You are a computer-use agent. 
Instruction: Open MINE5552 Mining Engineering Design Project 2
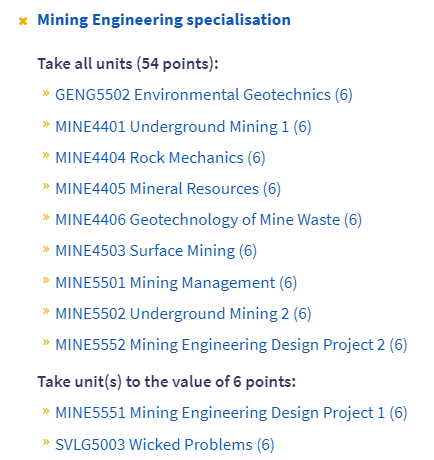pos(231,345)
